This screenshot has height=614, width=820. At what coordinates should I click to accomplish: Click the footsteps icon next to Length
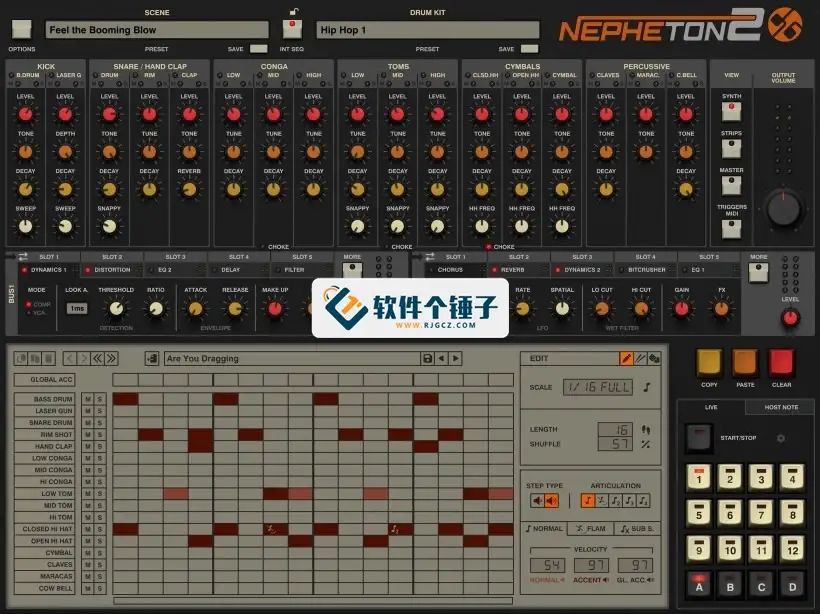645,429
